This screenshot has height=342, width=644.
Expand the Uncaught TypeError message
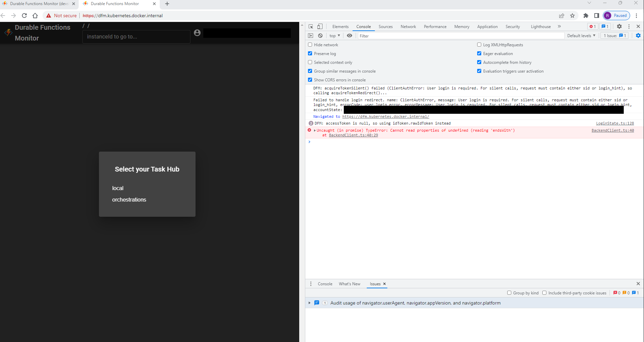(x=315, y=130)
